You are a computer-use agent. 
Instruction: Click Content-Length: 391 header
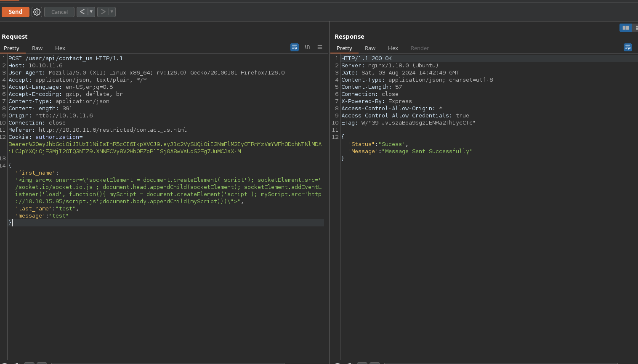[x=40, y=108]
